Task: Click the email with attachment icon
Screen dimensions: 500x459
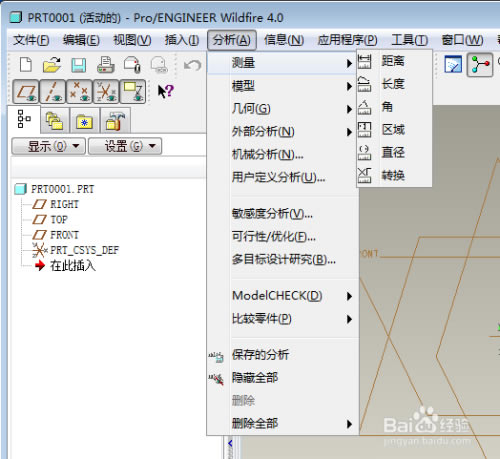Action: click(x=132, y=65)
